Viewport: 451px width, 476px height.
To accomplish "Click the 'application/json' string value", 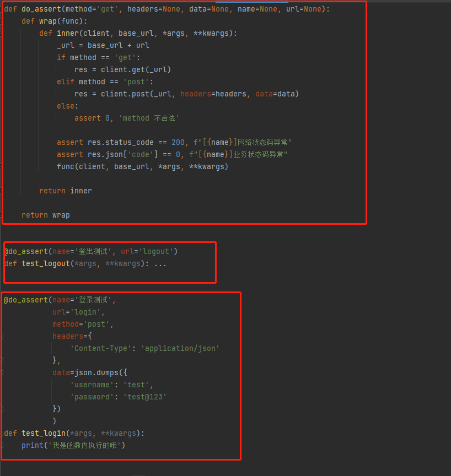I will pos(180,349).
